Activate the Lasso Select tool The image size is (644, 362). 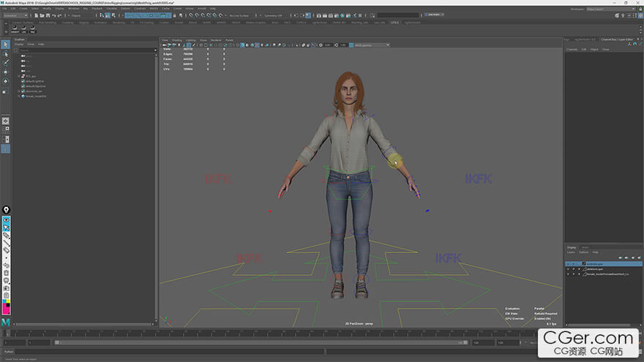[6, 53]
